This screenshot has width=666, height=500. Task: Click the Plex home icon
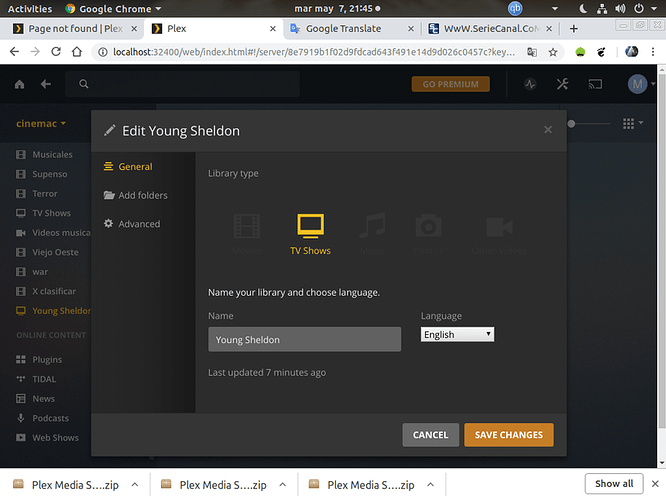20,84
